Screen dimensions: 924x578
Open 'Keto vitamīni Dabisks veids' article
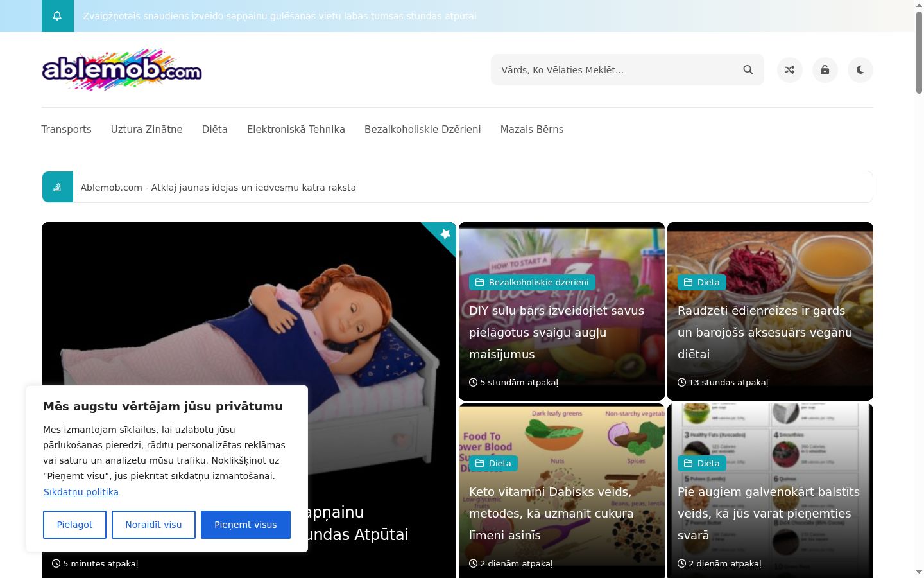(551, 513)
